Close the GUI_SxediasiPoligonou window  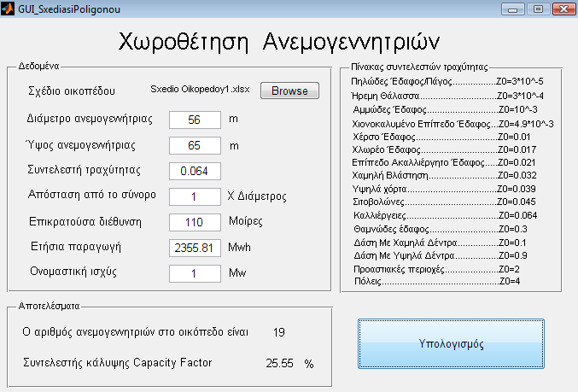click(x=564, y=9)
